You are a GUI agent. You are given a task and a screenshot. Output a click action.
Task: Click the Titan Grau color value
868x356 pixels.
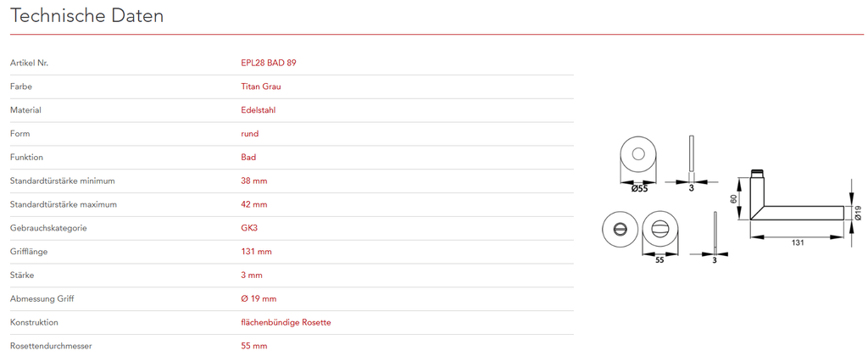tap(261, 86)
